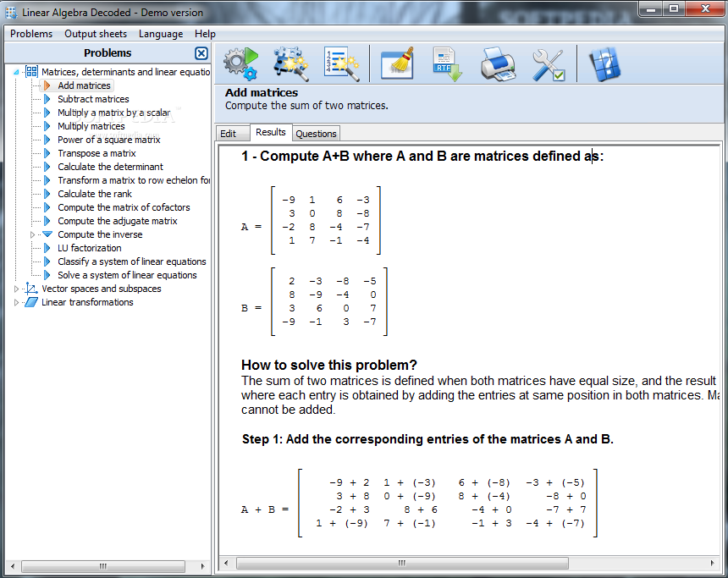Close the Problems panel with the X icon
The height and width of the screenshot is (578, 728).
tap(201, 53)
